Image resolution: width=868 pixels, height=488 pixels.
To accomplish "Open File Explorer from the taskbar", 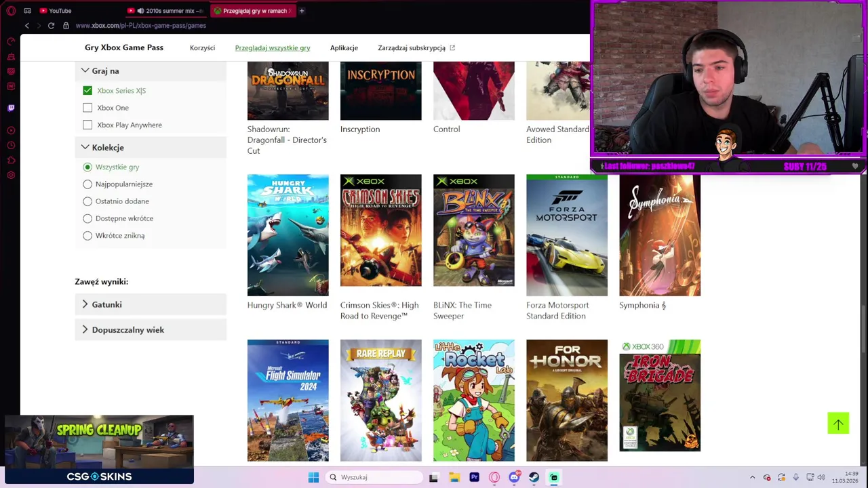I will (x=454, y=477).
